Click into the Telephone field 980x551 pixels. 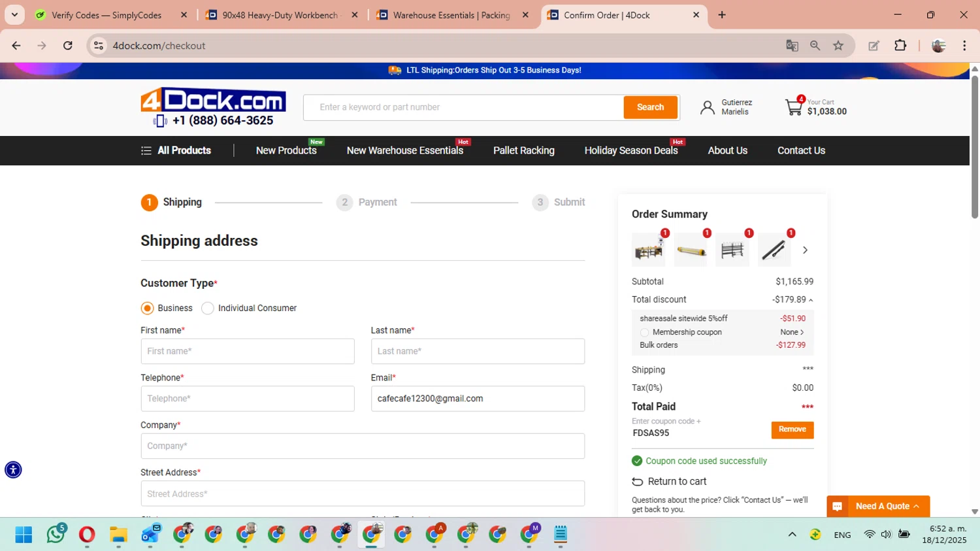(248, 399)
